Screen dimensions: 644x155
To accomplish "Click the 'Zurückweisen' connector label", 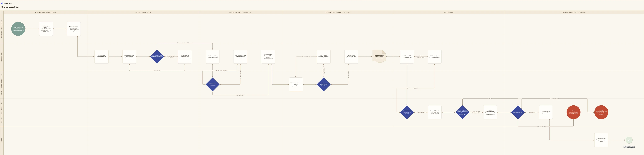I will pos(555,99).
